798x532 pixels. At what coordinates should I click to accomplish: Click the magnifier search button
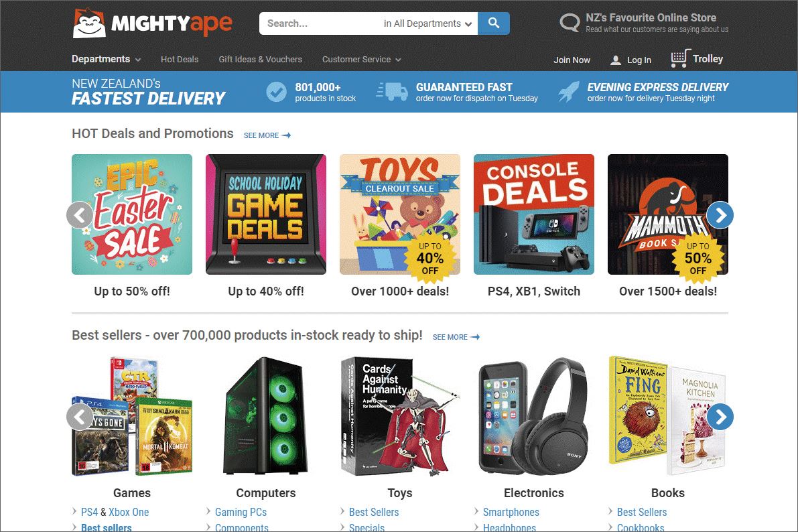(x=494, y=23)
